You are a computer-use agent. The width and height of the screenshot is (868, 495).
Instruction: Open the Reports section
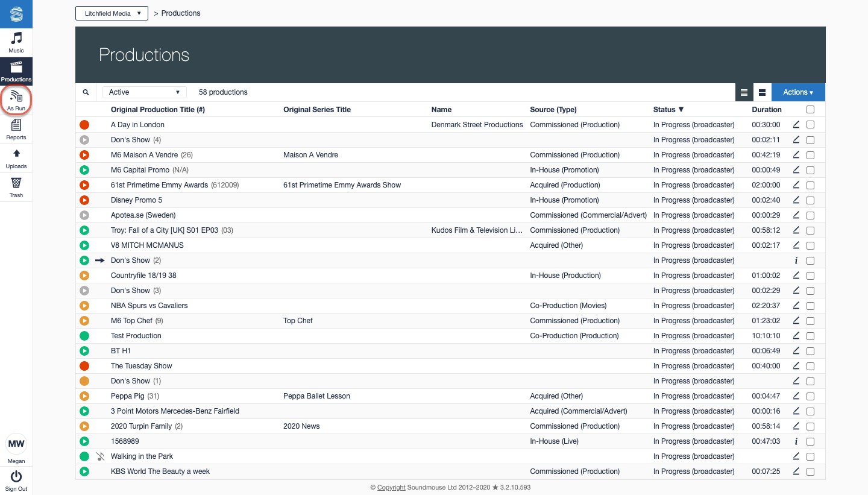pyautogui.click(x=16, y=129)
